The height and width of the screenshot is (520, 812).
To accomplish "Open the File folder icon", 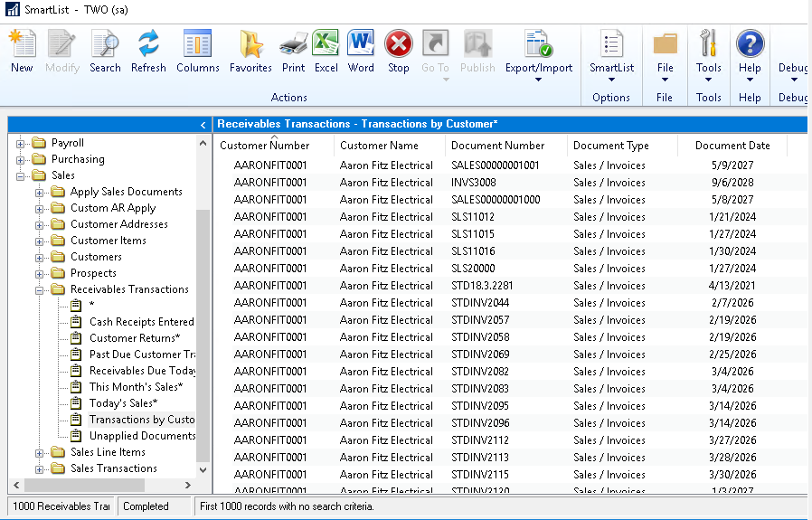I will coord(665,43).
